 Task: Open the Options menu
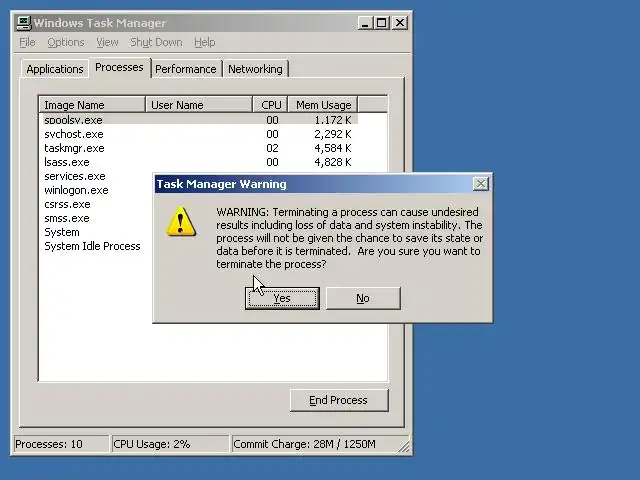pos(66,42)
